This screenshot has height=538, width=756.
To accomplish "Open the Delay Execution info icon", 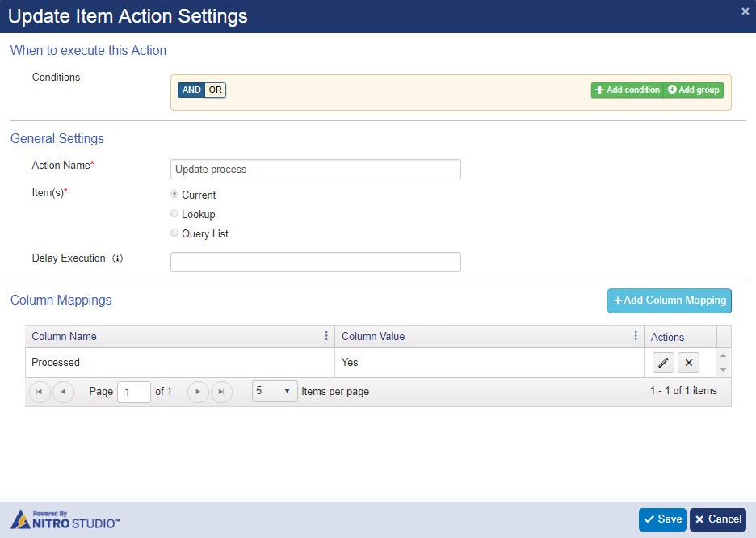I will [118, 258].
